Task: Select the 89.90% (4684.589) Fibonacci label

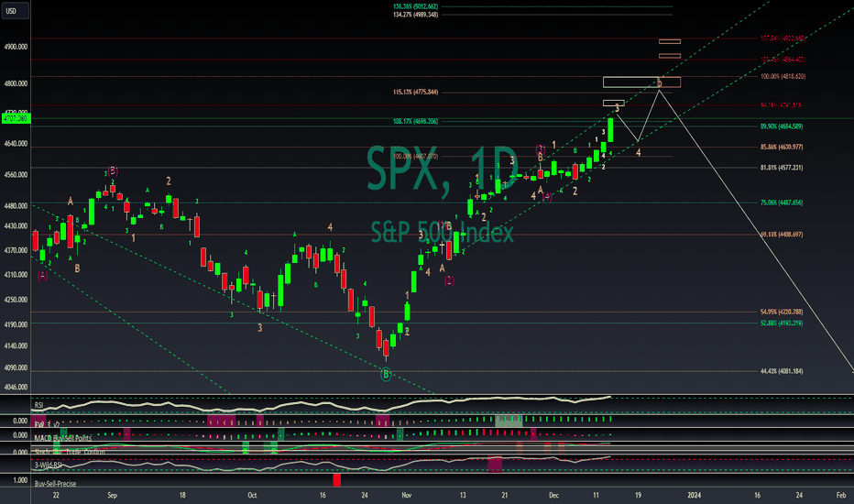Action: pyautogui.click(x=782, y=126)
